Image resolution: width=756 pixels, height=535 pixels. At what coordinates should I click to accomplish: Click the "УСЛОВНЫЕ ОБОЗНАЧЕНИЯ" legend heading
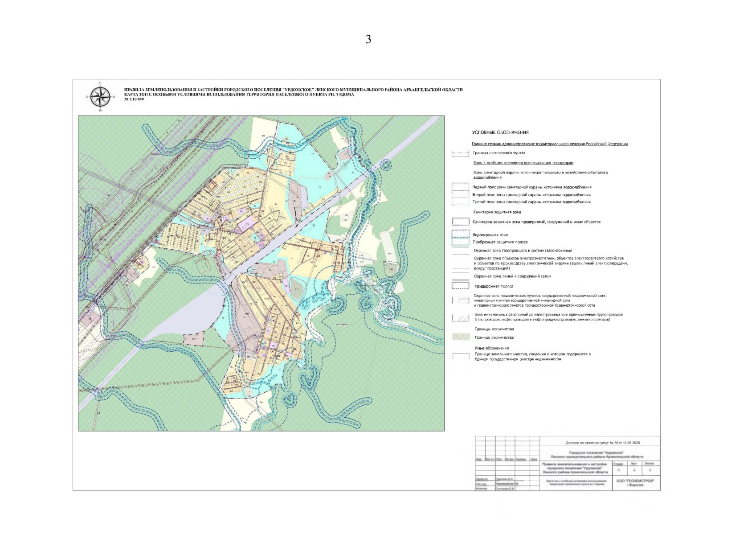(500, 132)
